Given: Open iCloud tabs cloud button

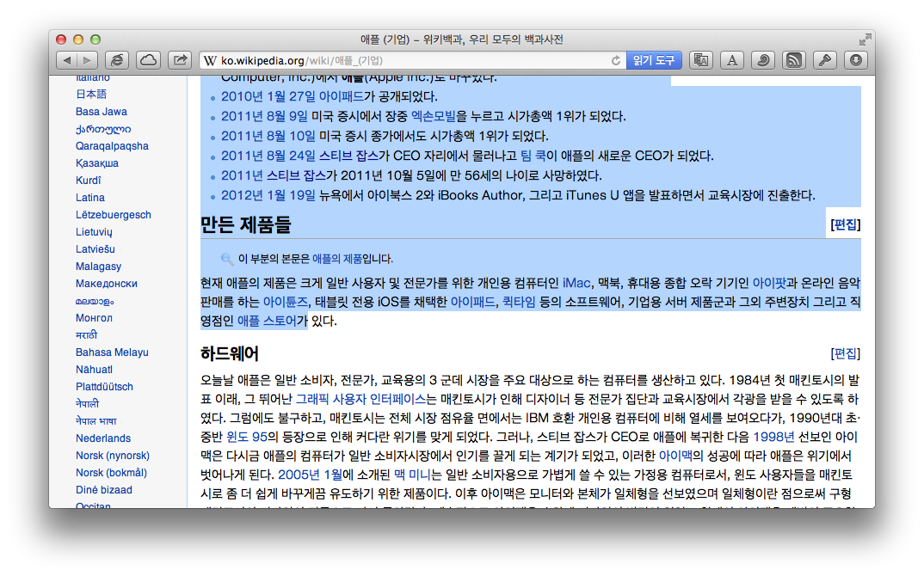Looking at the screenshot, I should (149, 60).
